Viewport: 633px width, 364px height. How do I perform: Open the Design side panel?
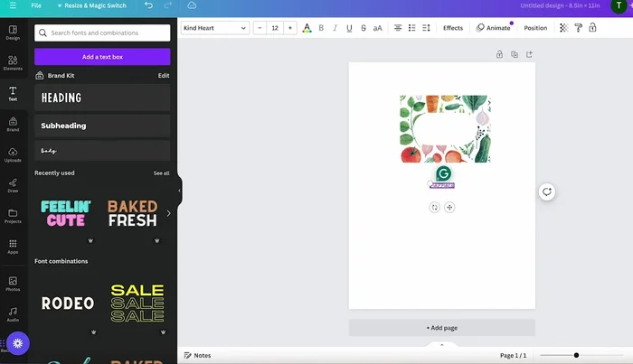click(13, 33)
